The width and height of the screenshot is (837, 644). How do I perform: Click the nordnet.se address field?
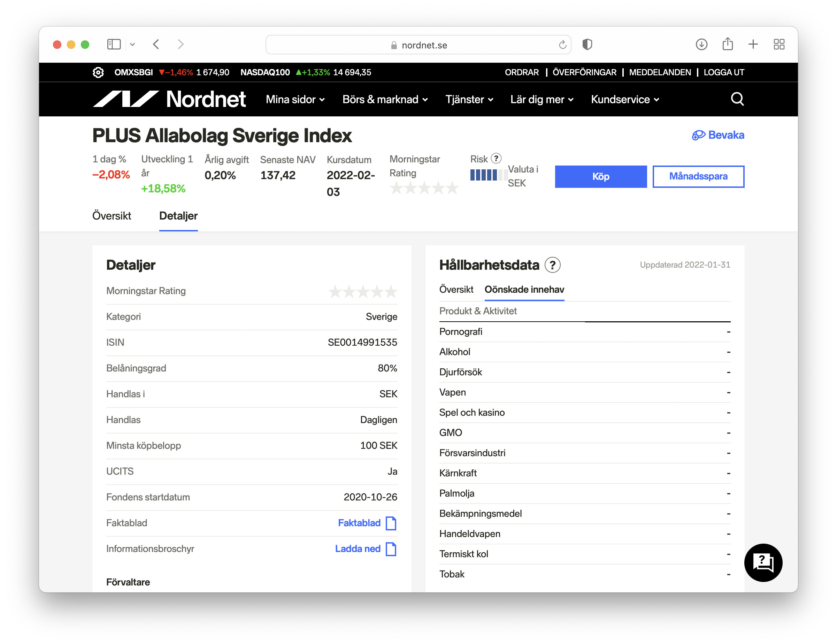pos(419,45)
